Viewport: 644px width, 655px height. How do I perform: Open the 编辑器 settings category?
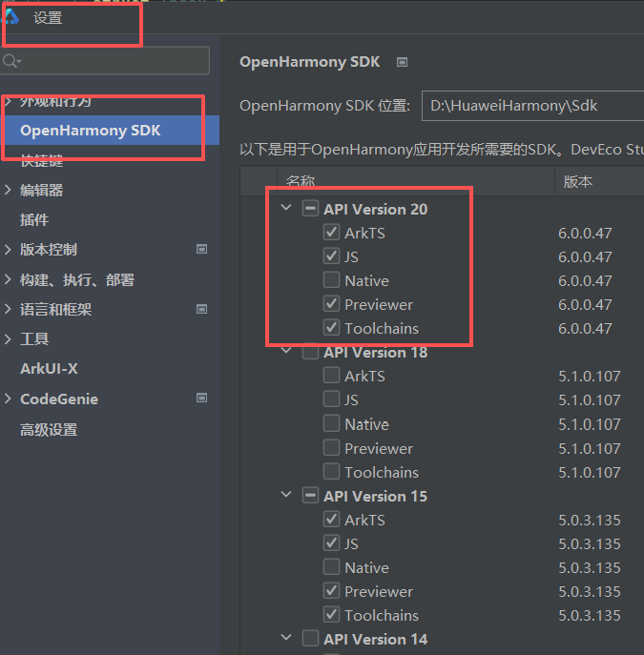42,190
